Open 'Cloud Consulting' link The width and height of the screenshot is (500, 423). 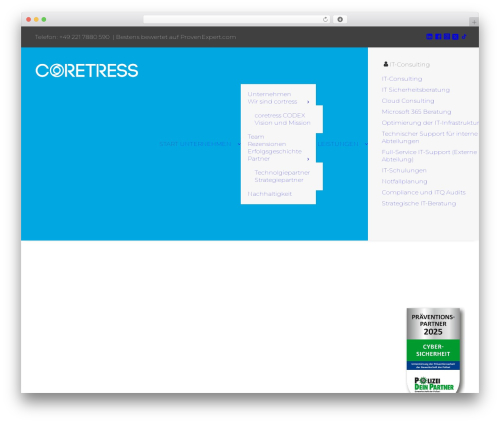pos(408,101)
